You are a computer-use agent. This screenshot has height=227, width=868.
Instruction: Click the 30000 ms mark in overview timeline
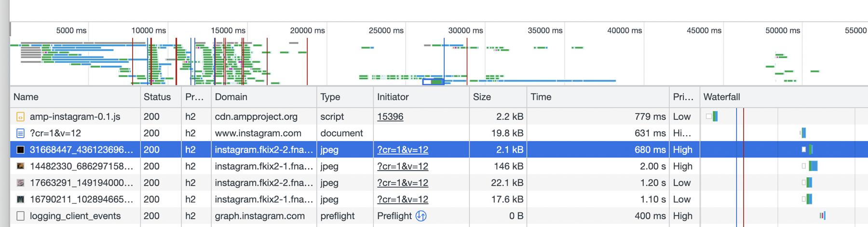click(x=465, y=30)
